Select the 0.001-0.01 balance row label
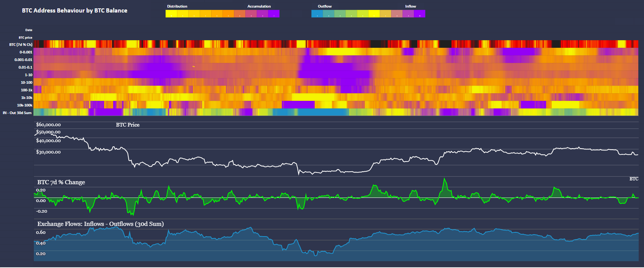644x268 pixels. click(x=24, y=60)
